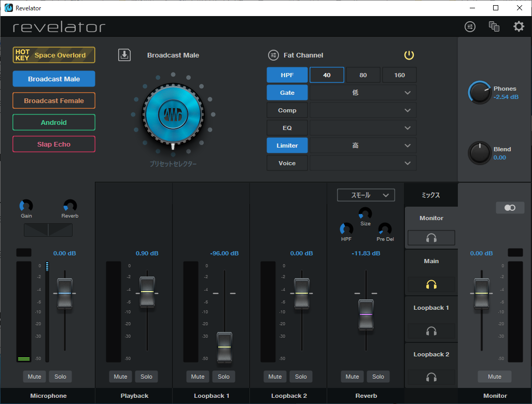Mute the Loopback 1 channel
This screenshot has height=404, width=532.
point(198,377)
